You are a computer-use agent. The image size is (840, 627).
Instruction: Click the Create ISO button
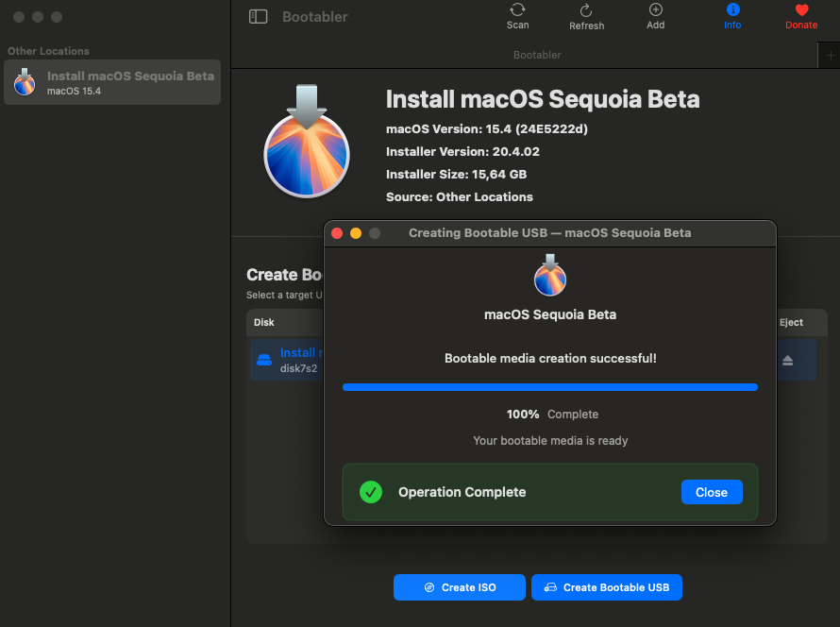[x=459, y=587]
